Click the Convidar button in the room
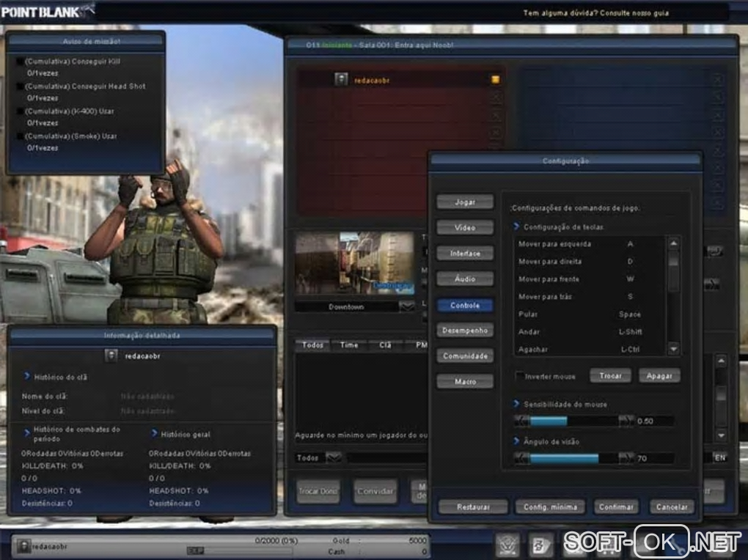Screen dimensions: 748x560 (375, 491)
